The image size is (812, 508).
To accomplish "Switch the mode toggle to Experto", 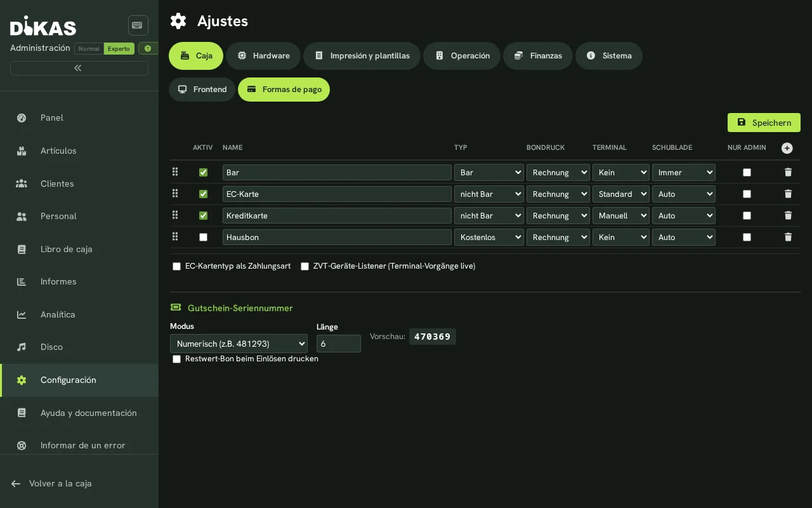I will [119, 48].
